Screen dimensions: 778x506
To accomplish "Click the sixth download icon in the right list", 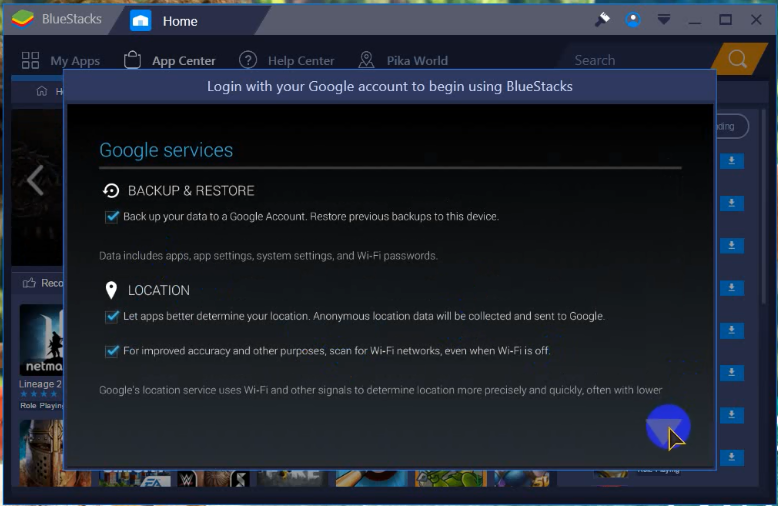I will (731, 373).
